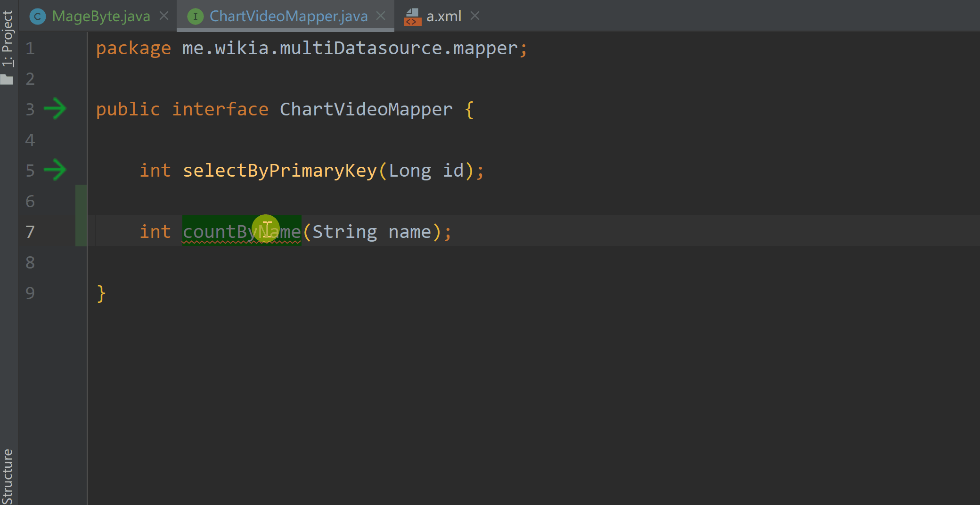Click line number 7 in the gutter
980x505 pixels.
[x=30, y=232]
